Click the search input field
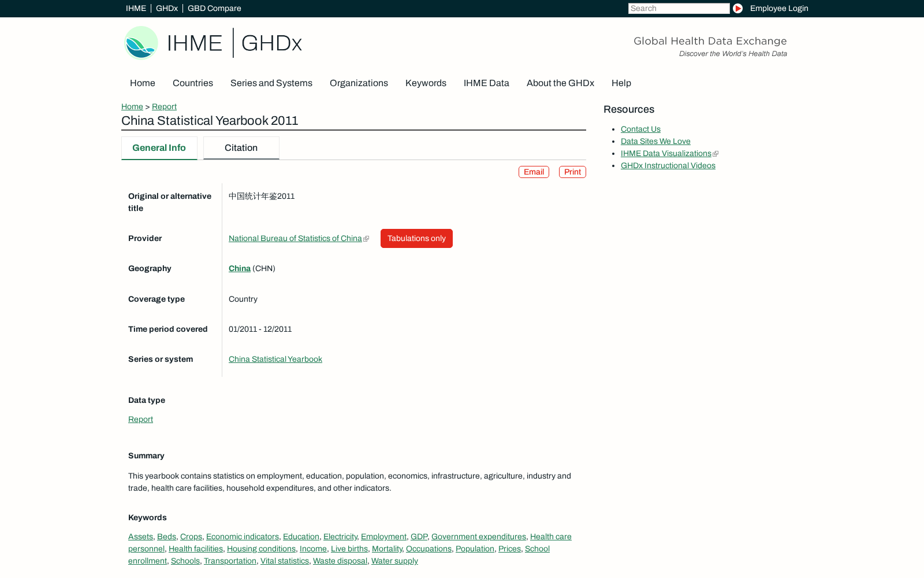924x578 pixels. pyautogui.click(x=679, y=8)
